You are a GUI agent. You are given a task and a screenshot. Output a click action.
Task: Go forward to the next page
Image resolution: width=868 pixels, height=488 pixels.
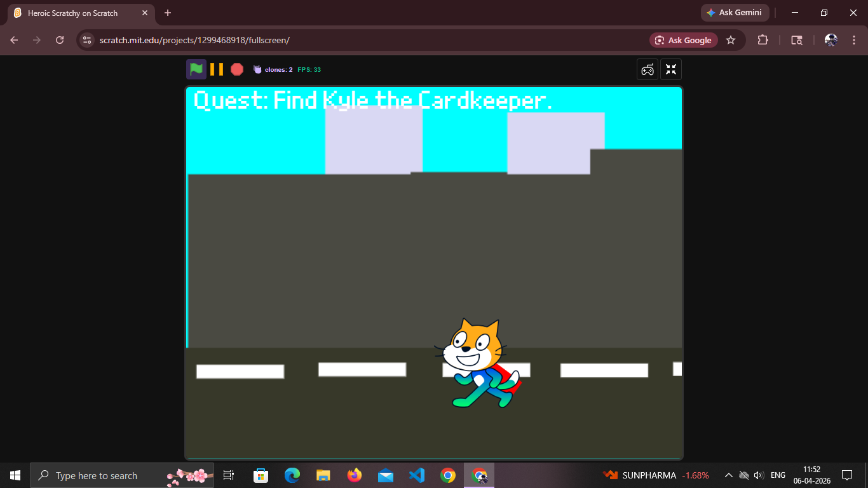pyautogui.click(x=37, y=40)
